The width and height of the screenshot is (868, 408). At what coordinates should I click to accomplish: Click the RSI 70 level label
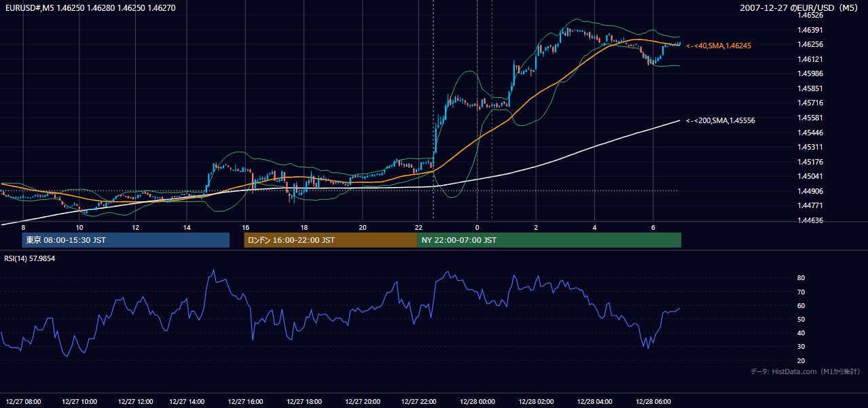801,292
